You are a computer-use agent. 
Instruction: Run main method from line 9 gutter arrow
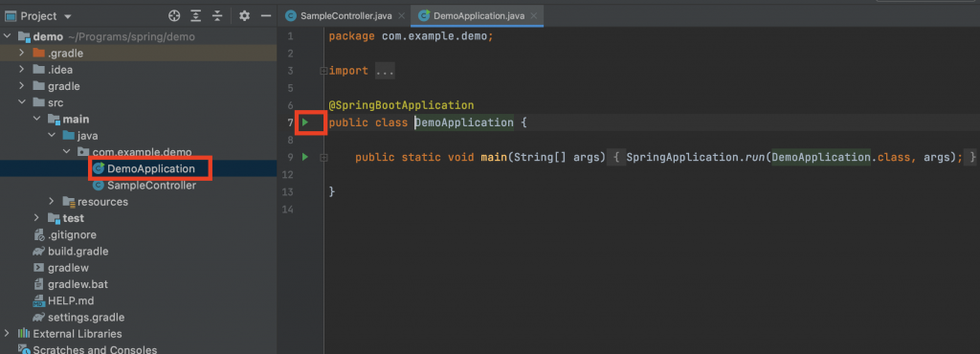tap(305, 157)
